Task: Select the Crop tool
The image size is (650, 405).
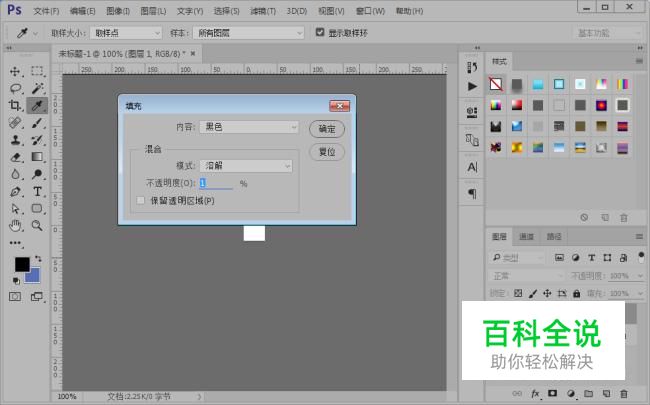Action: tap(15, 105)
